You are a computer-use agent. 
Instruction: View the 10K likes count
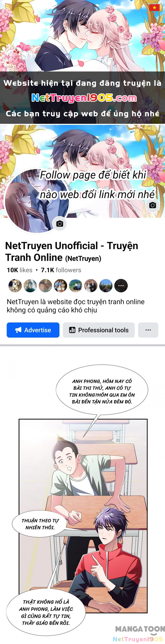click(x=19, y=270)
